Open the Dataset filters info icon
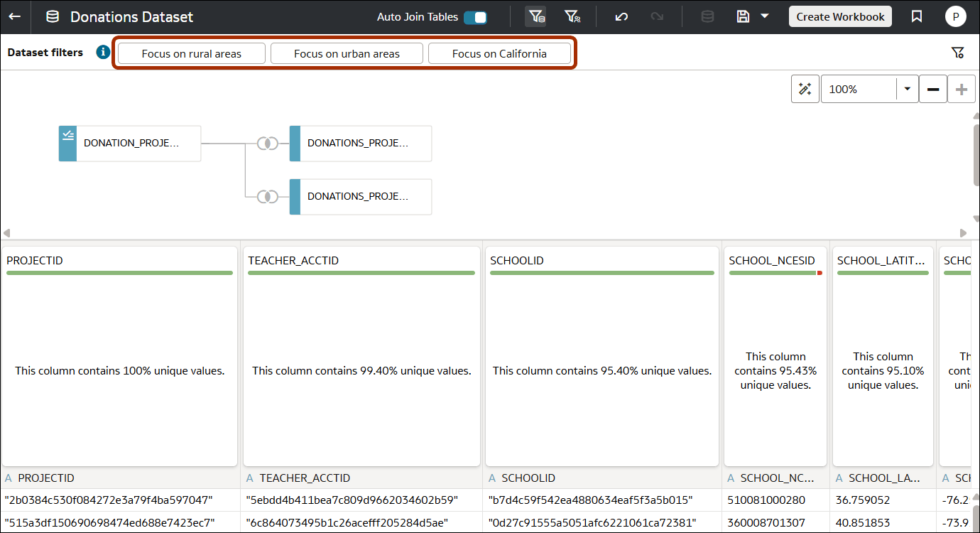This screenshot has width=980, height=533. pos(103,52)
